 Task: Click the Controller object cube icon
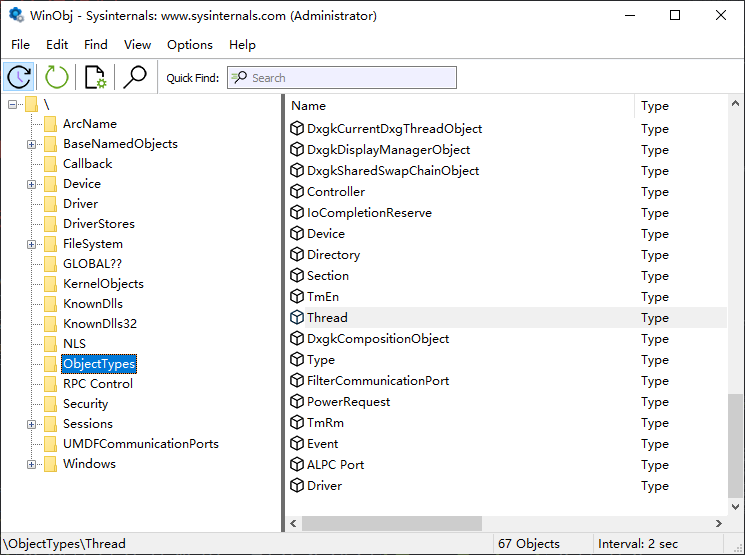pos(297,191)
